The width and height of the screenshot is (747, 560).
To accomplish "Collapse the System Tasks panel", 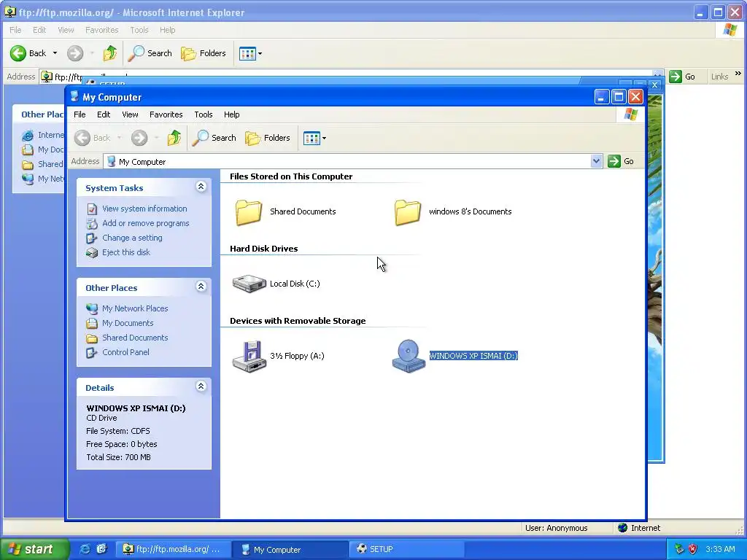I will 201,187.
